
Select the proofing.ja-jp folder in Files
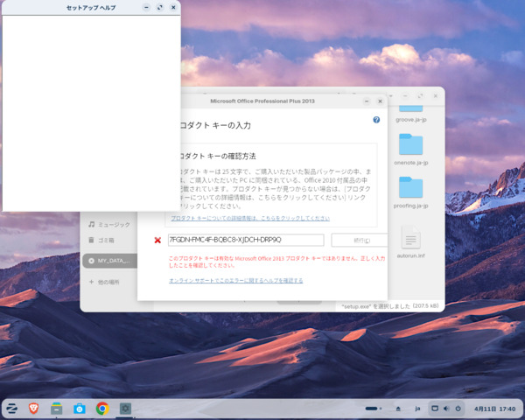tap(411, 192)
